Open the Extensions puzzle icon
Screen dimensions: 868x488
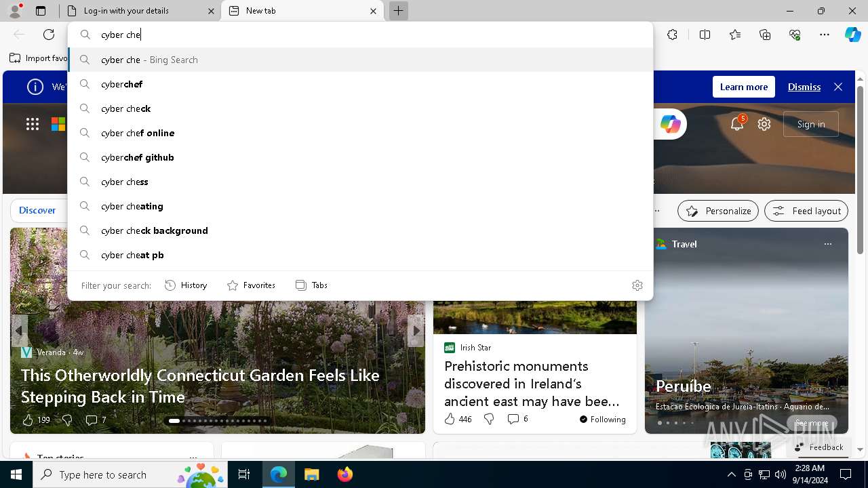pyautogui.click(x=672, y=35)
